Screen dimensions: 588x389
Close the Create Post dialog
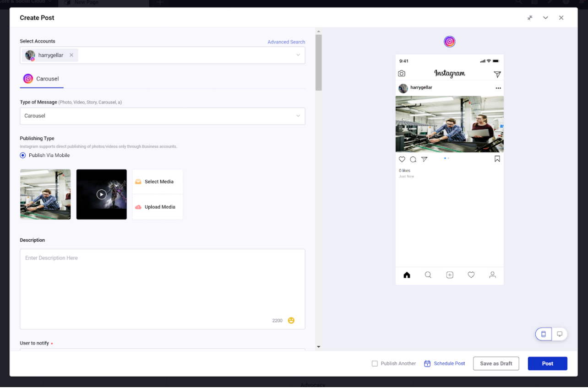tap(561, 18)
